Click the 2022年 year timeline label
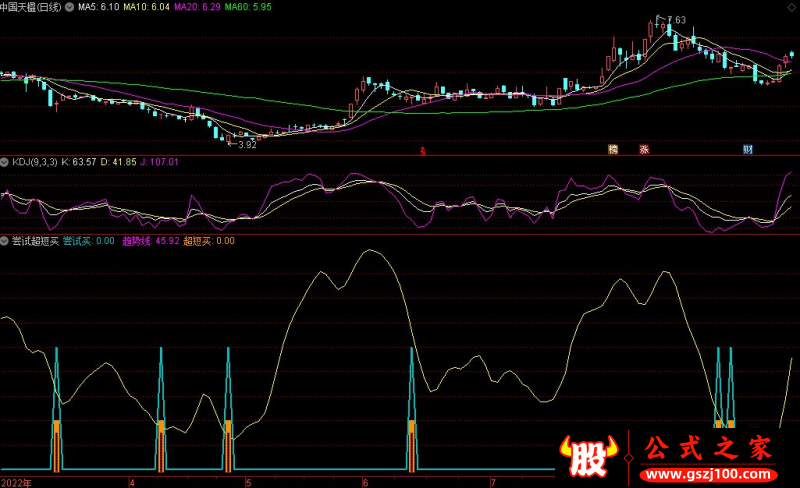The width and height of the screenshot is (800, 488). click(17, 481)
